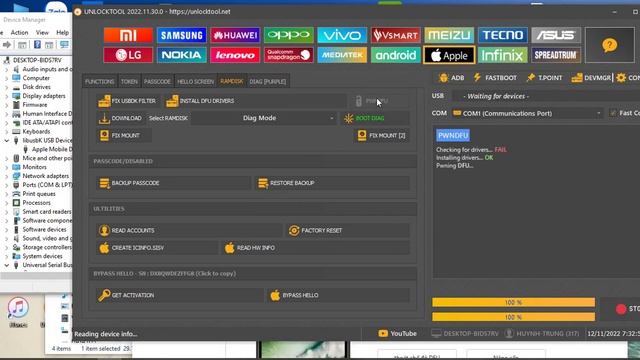Select the Spreadtrum brand tile

click(x=556, y=55)
